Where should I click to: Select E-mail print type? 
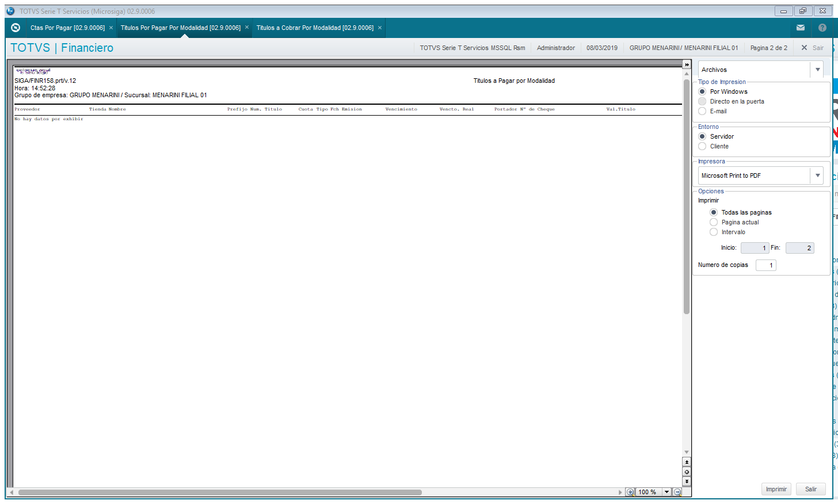pos(702,111)
